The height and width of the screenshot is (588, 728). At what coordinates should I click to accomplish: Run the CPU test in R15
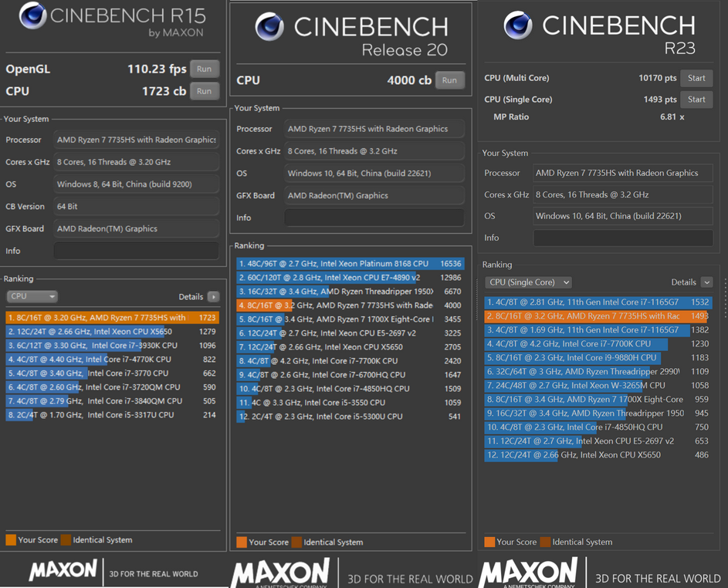204,91
